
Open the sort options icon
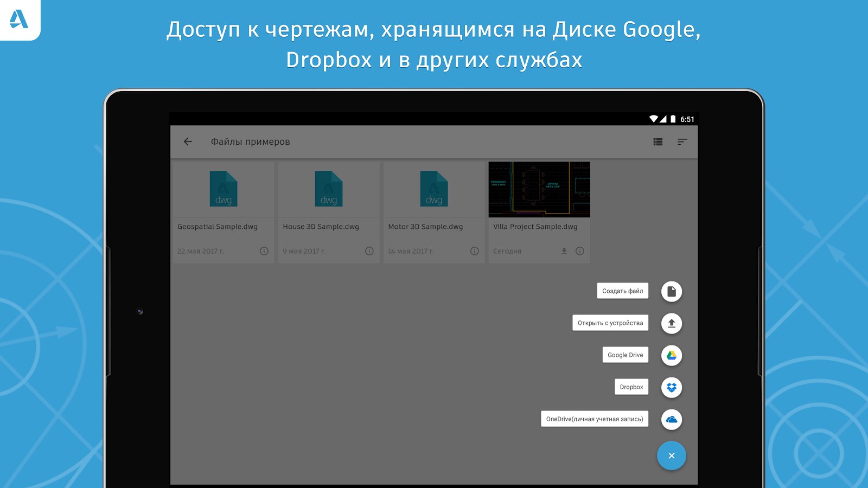tap(682, 142)
